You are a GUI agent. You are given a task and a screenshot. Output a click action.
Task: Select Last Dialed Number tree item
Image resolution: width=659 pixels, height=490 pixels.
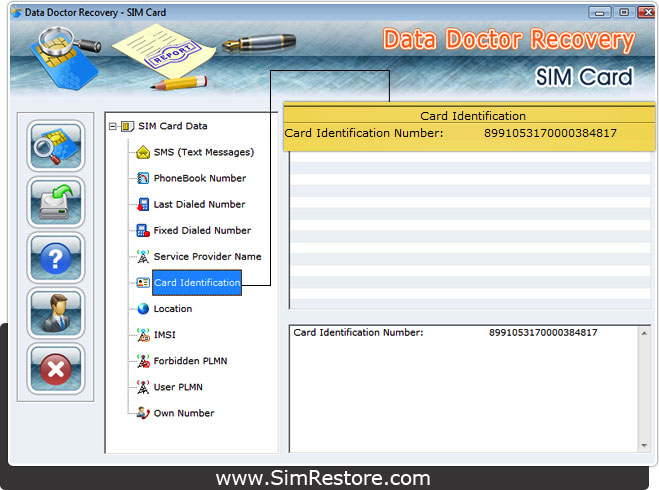199,204
